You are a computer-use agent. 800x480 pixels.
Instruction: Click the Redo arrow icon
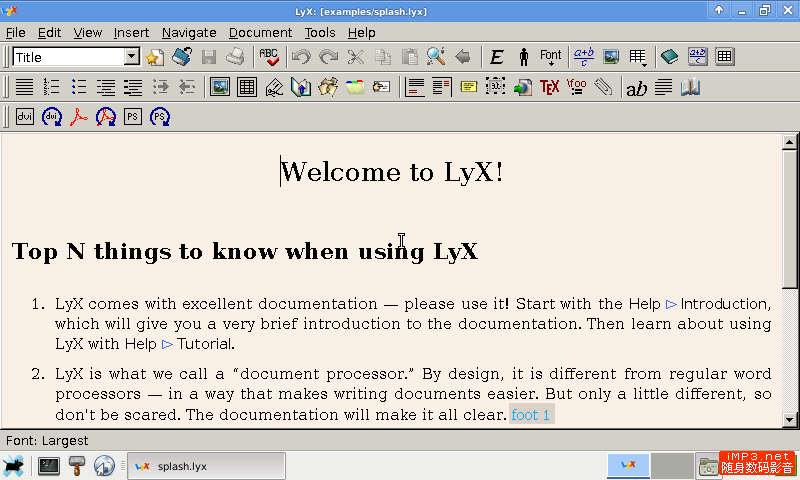click(x=328, y=57)
